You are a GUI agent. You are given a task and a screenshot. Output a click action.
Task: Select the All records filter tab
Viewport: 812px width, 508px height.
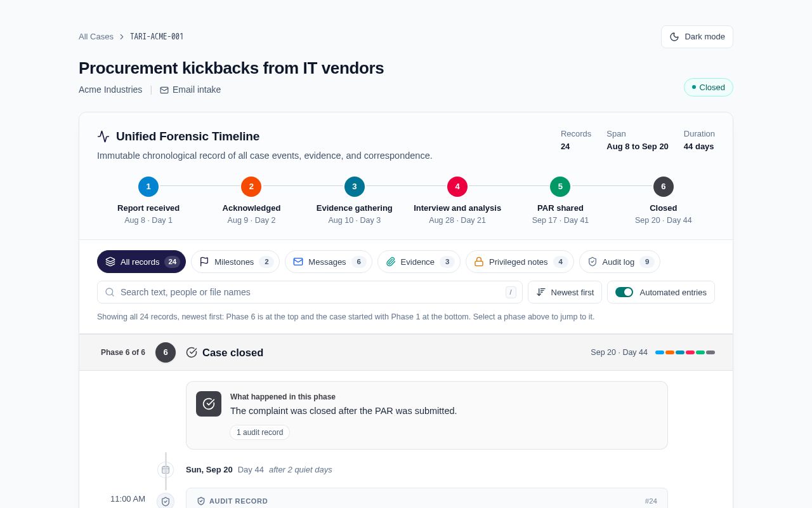pyautogui.click(x=141, y=262)
